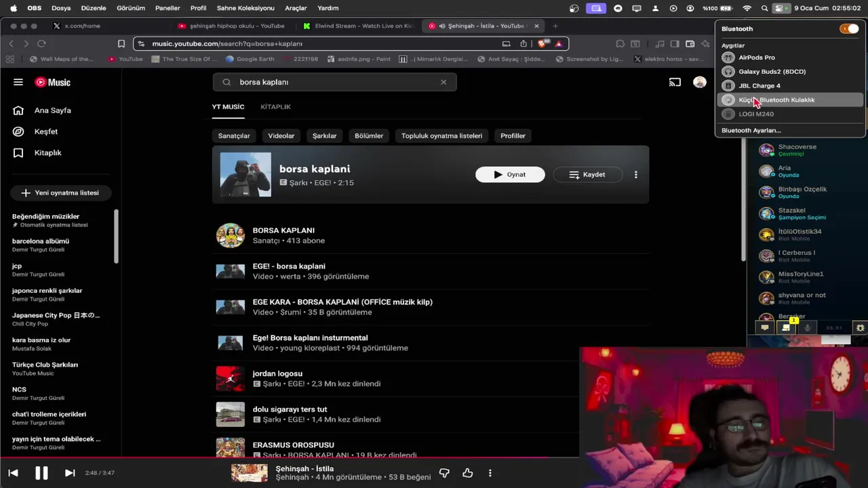
Task: Play the borsa kaplani top result
Action: click(x=510, y=174)
